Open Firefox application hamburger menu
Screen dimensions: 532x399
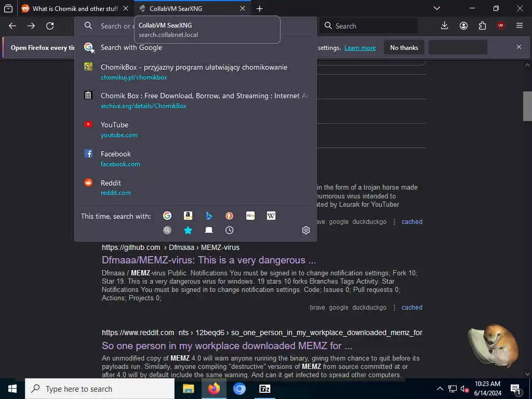[x=520, y=26]
